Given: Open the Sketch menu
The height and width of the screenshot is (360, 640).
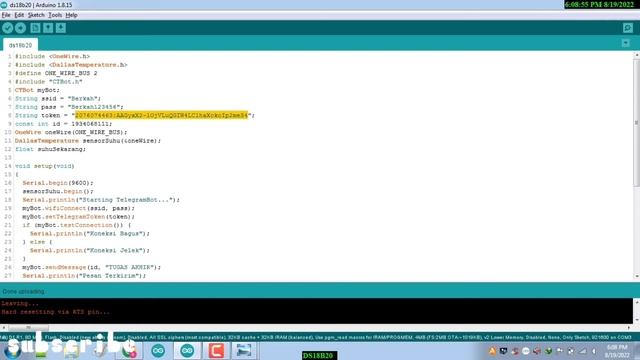Looking at the screenshot, I should coord(36,15).
